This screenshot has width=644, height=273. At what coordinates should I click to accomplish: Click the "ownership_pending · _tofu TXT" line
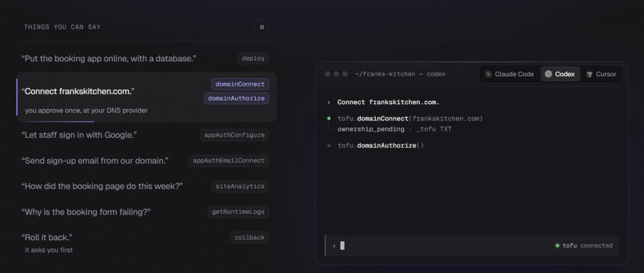point(394,129)
